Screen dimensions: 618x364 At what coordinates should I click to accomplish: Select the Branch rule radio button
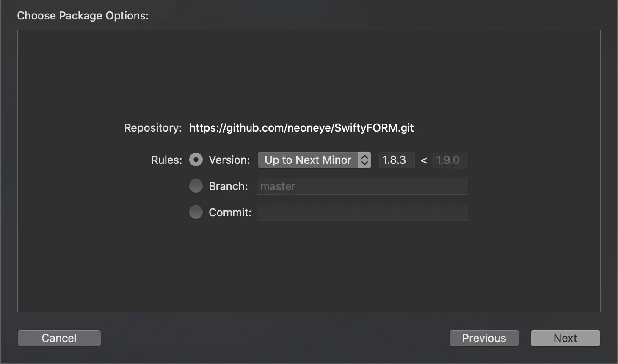tap(196, 186)
